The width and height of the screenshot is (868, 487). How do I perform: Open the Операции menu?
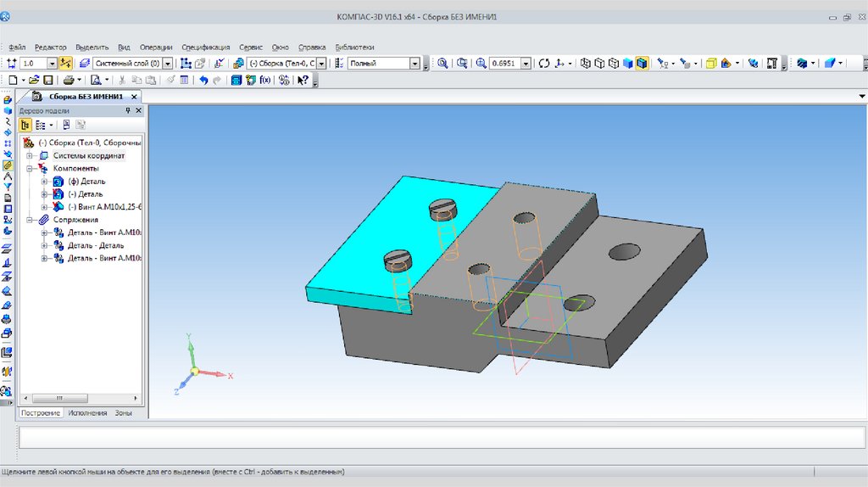156,48
